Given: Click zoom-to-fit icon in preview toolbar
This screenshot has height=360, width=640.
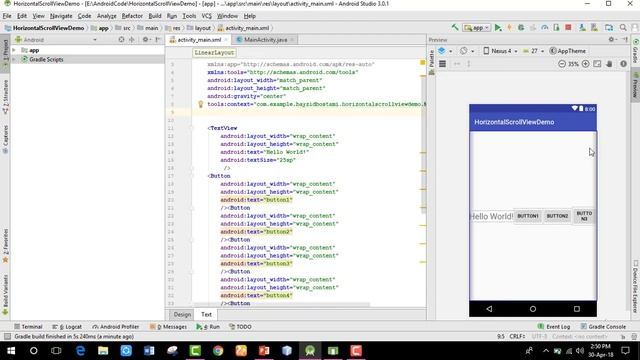Looking at the screenshot, I should tap(597, 64).
